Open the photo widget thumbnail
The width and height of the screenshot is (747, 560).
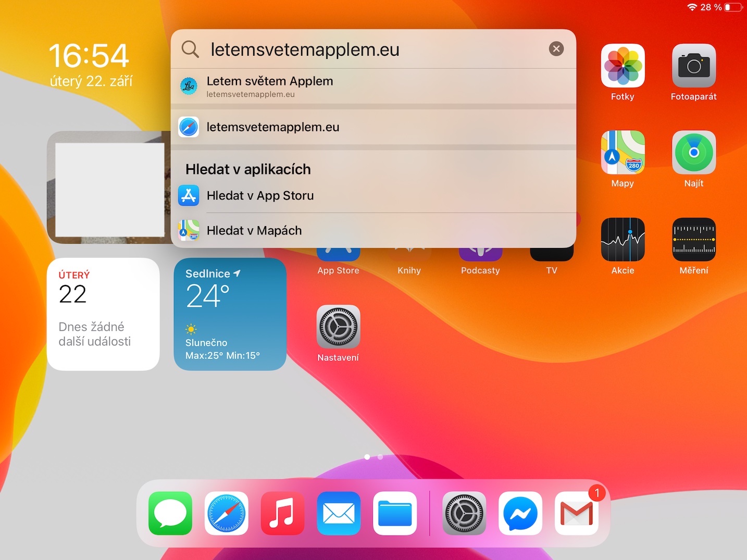pyautogui.click(x=108, y=188)
